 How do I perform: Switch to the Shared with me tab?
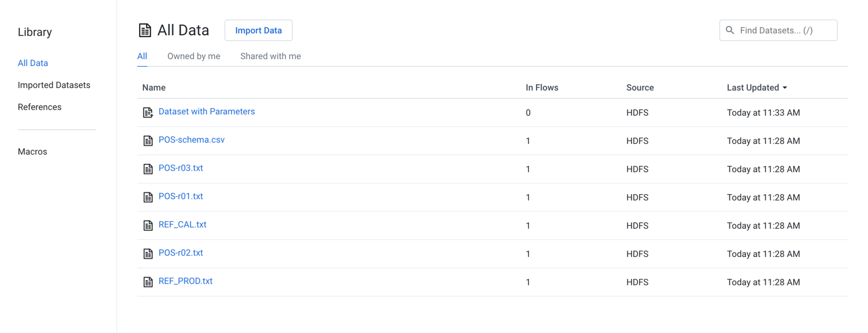pyautogui.click(x=270, y=57)
